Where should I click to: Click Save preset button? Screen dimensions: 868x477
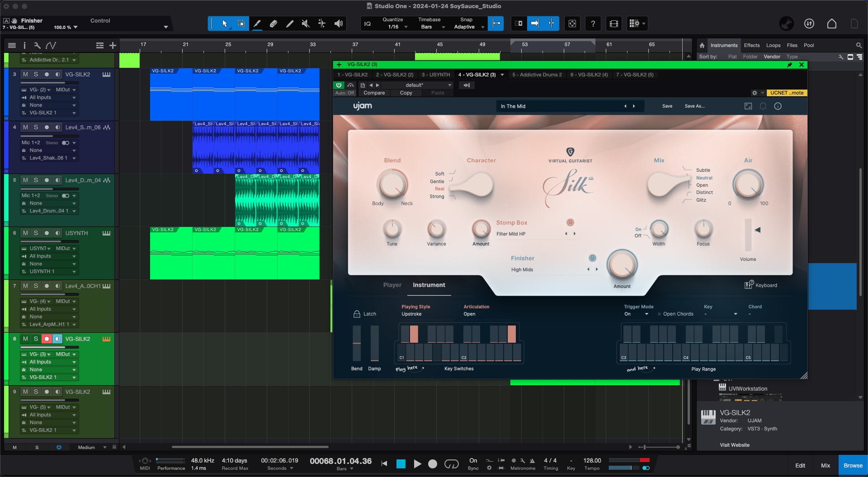(667, 106)
